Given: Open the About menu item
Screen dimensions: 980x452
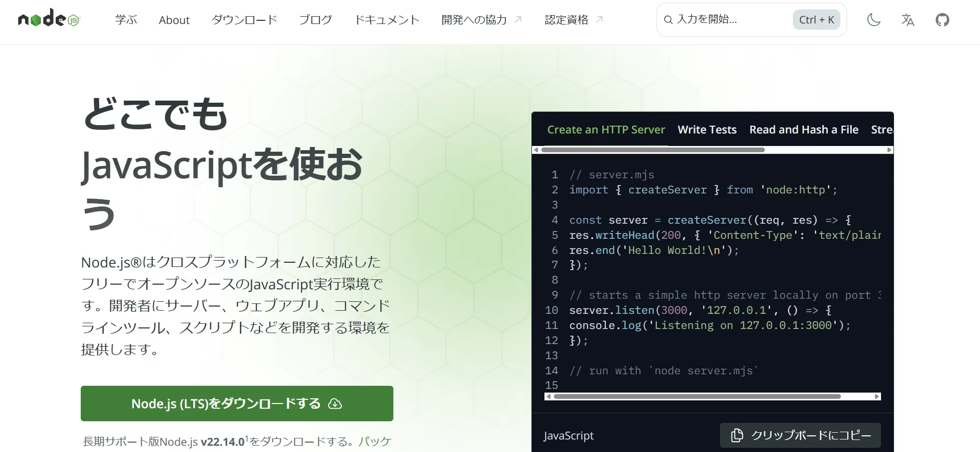Looking at the screenshot, I should point(174,20).
